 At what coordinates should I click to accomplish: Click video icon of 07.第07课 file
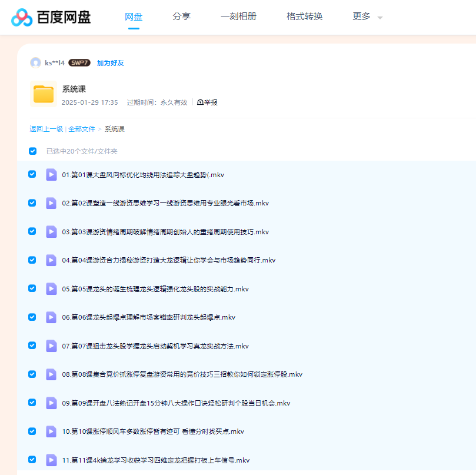tap(51, 346)
